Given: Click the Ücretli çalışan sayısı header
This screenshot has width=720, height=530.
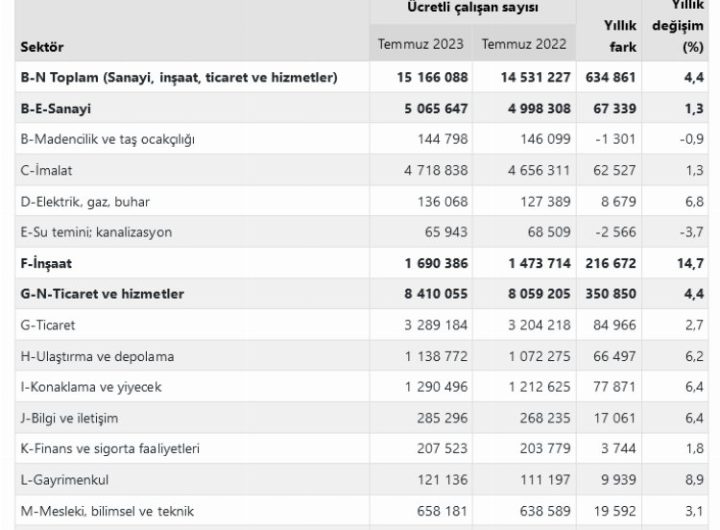Looking at the screenshot, I should point(473,8).
